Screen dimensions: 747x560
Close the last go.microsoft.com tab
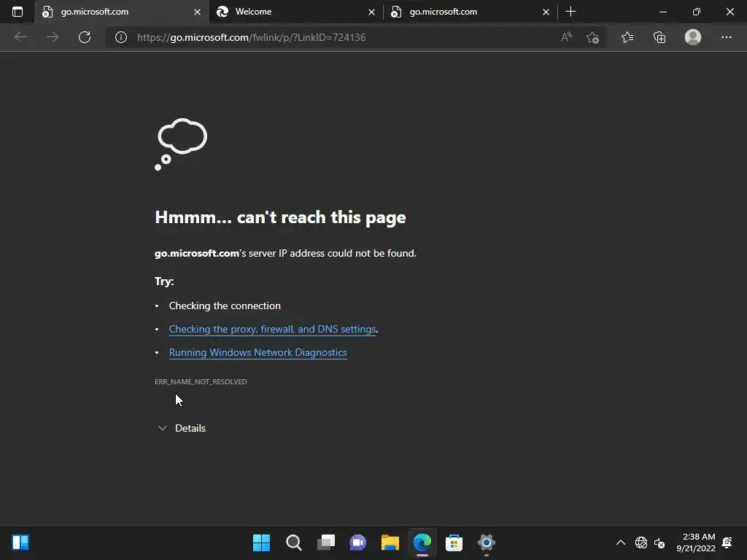(x=546, y=12)
